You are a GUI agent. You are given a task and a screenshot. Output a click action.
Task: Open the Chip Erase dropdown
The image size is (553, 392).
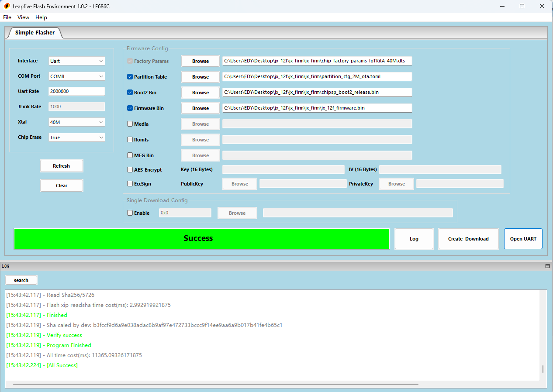pyautogui.click(x=77, y=138)
